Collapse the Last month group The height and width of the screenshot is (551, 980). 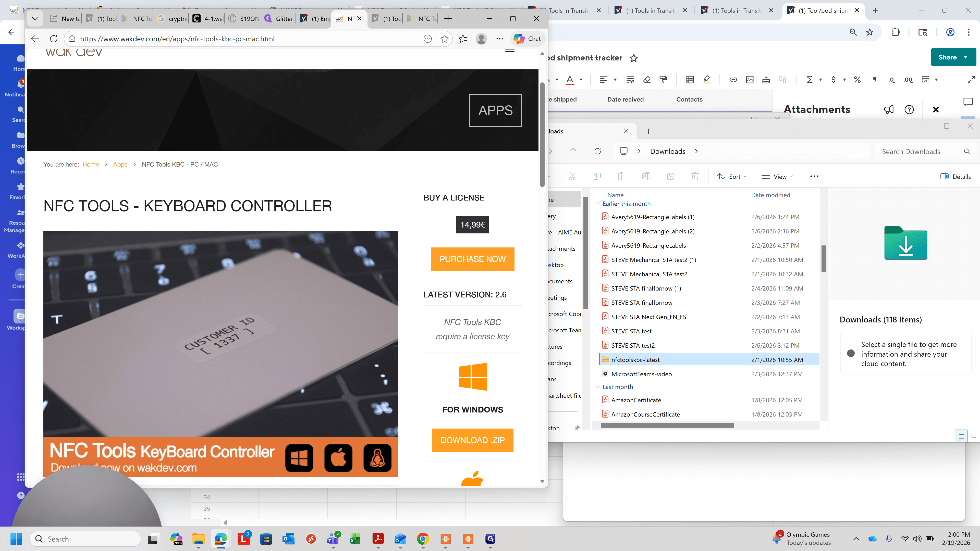598,387
